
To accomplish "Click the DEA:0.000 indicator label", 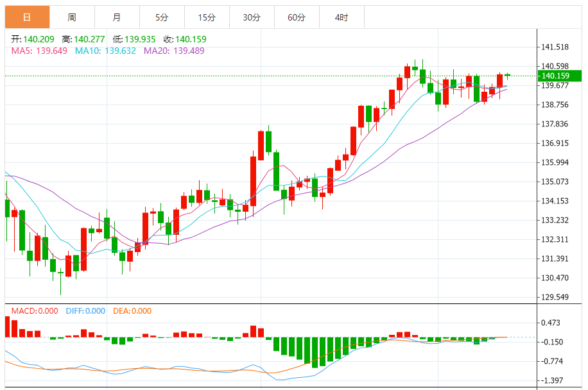I will (132, 311).
